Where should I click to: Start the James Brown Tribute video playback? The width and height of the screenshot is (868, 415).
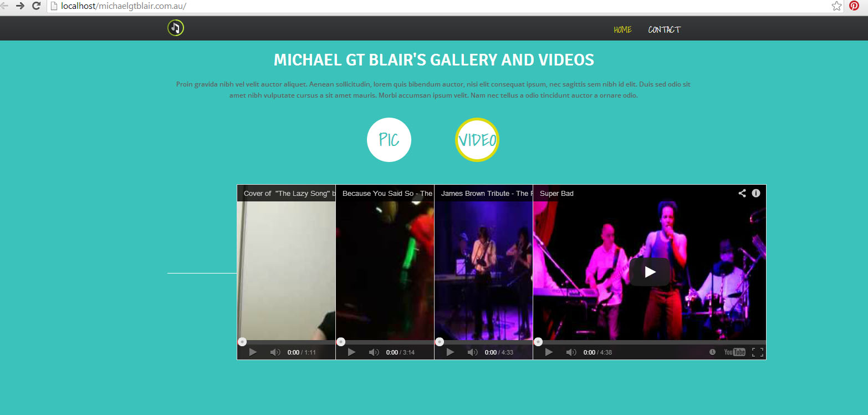click(450, 352)
